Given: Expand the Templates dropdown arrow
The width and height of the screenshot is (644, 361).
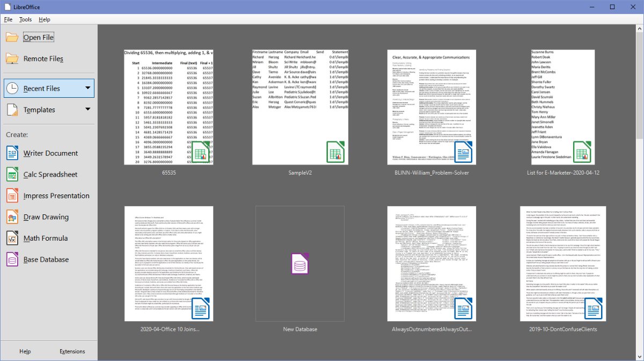Looking at the screenshot, I should click(x=87, y=110).
